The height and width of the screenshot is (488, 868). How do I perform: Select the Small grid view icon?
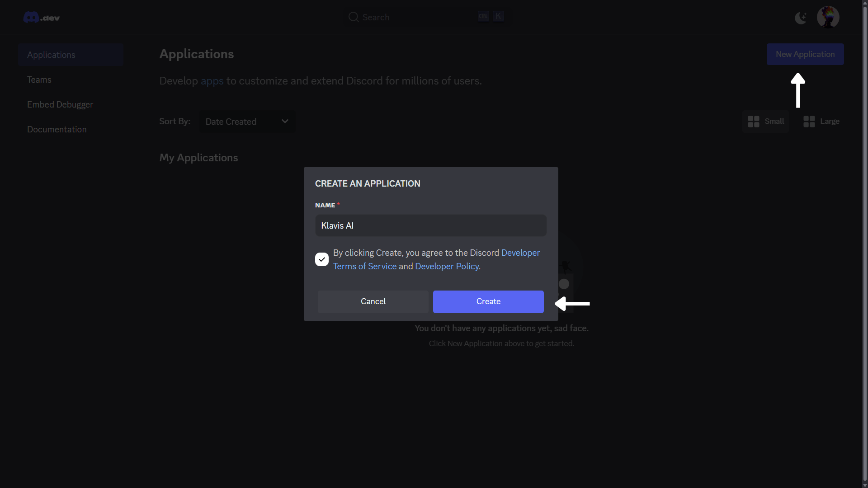(x=754, y=122)
